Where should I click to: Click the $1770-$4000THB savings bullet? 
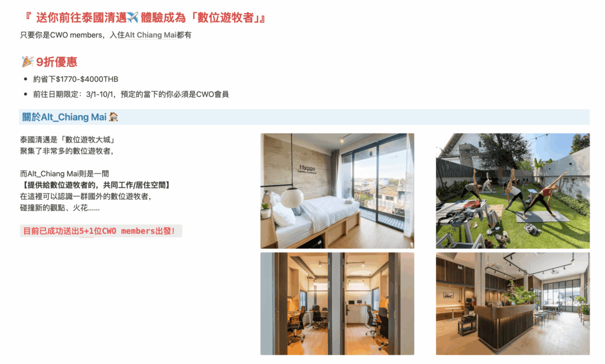coord(76,79)
